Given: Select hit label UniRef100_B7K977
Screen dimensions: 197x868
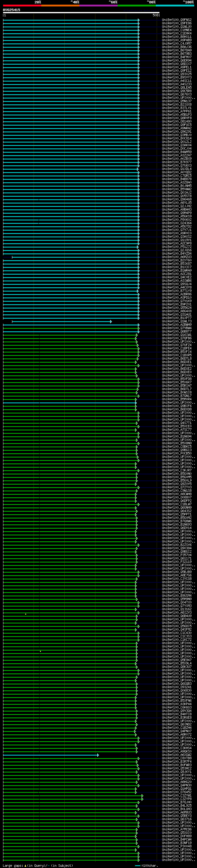Looking at the screenshot, I should pos(177,162).
